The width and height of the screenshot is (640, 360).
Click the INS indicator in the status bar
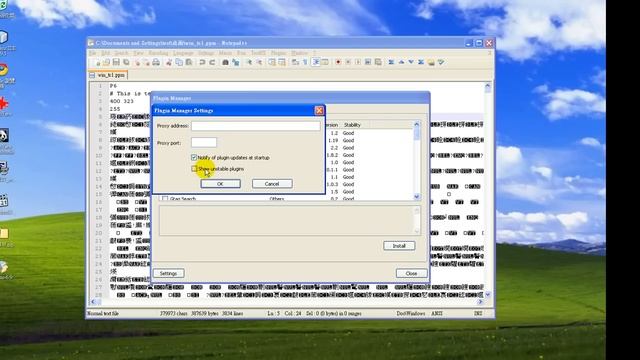[x=478, y=313]
